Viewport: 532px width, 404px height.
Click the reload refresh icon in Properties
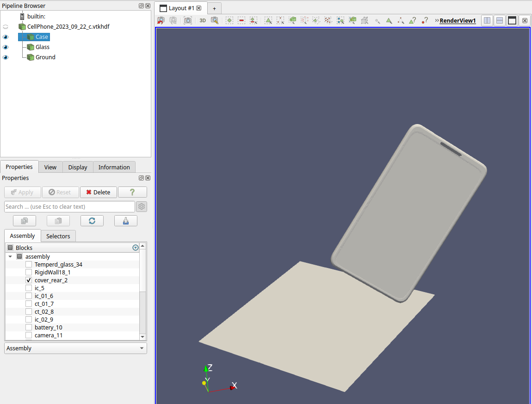(x=92, y=221)
